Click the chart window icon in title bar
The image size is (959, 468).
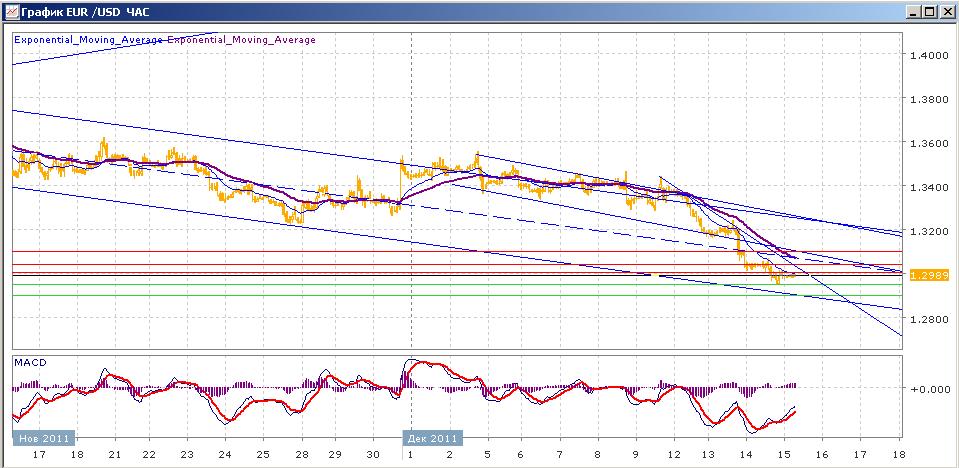pos(12,12)
